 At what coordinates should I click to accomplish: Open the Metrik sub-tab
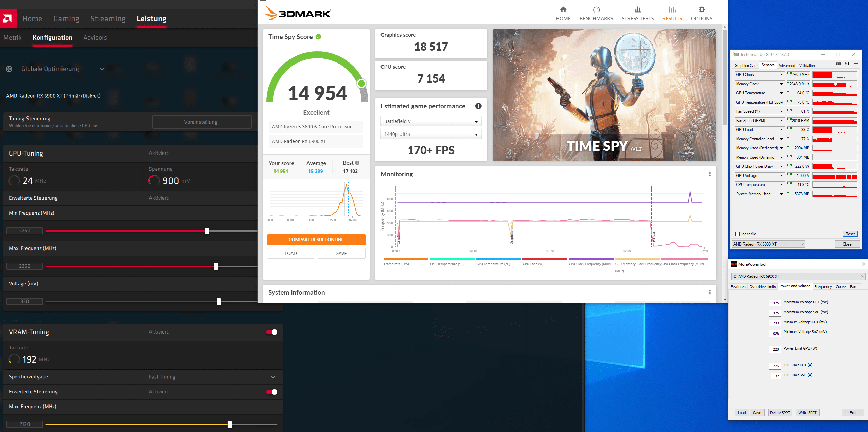point(13,38)
